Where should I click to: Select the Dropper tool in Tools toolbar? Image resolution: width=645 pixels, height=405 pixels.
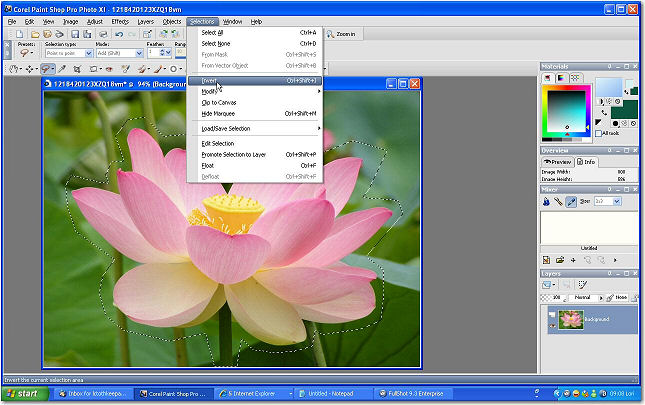coord(62,69)
